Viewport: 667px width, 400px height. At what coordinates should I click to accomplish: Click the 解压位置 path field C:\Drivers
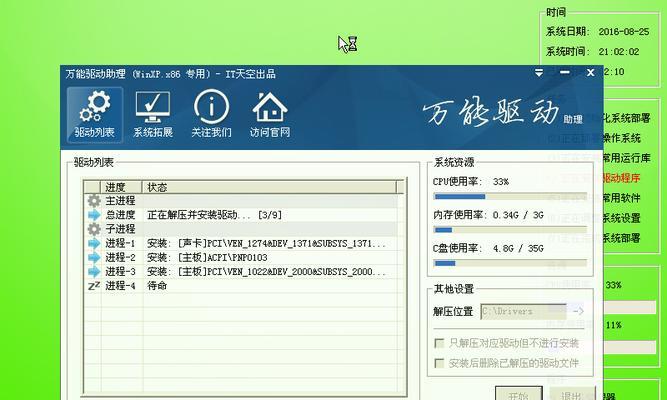tap(523, 311)
